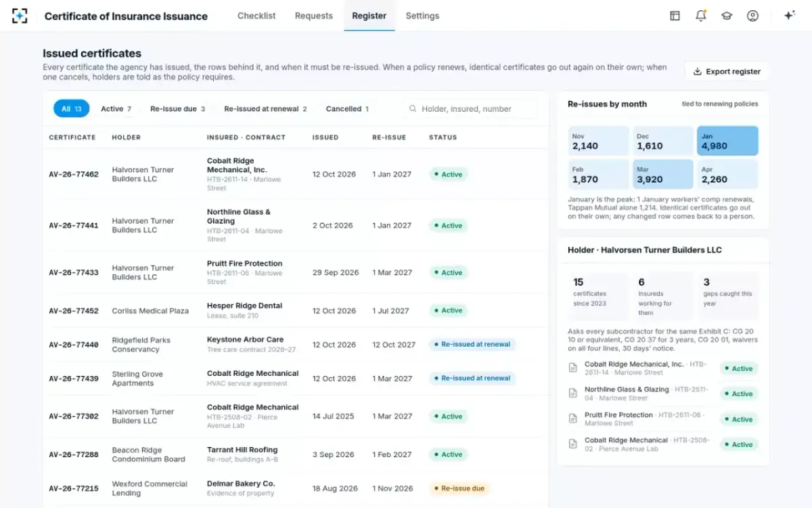This screenshot has width=812, height=508.
Task: Click the CERTIFICATE column header
Action: click(x=72, y=137)
